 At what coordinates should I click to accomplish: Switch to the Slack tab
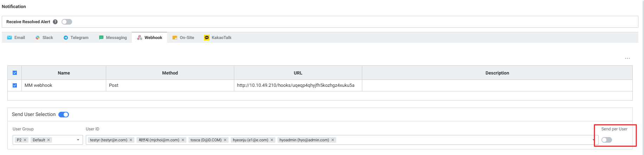(x=44, y=38)
